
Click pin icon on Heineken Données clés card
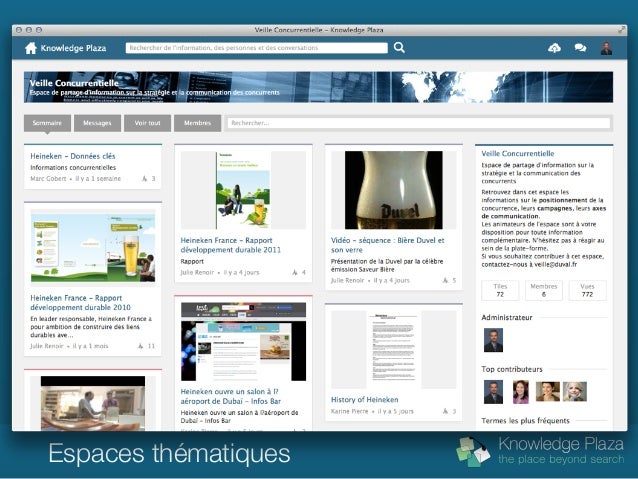click(x=144, y=179)
